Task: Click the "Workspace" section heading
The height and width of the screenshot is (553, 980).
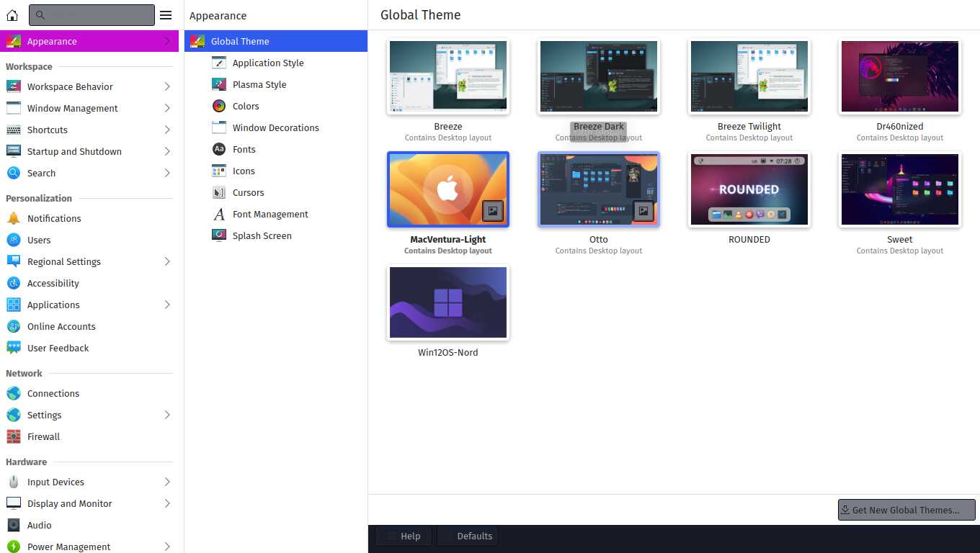Action: pyautogui.click(x=29, y=66)
